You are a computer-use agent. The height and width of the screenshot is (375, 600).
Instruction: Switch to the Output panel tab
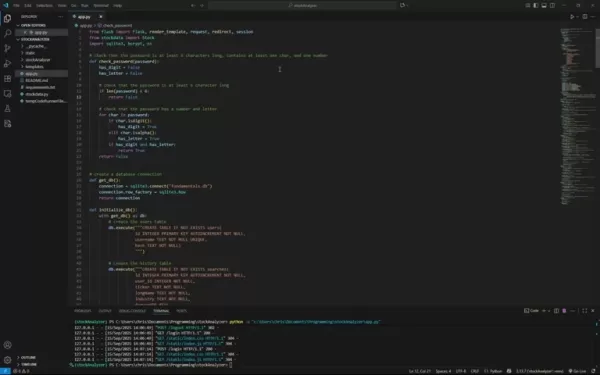[x=105, y=311]
